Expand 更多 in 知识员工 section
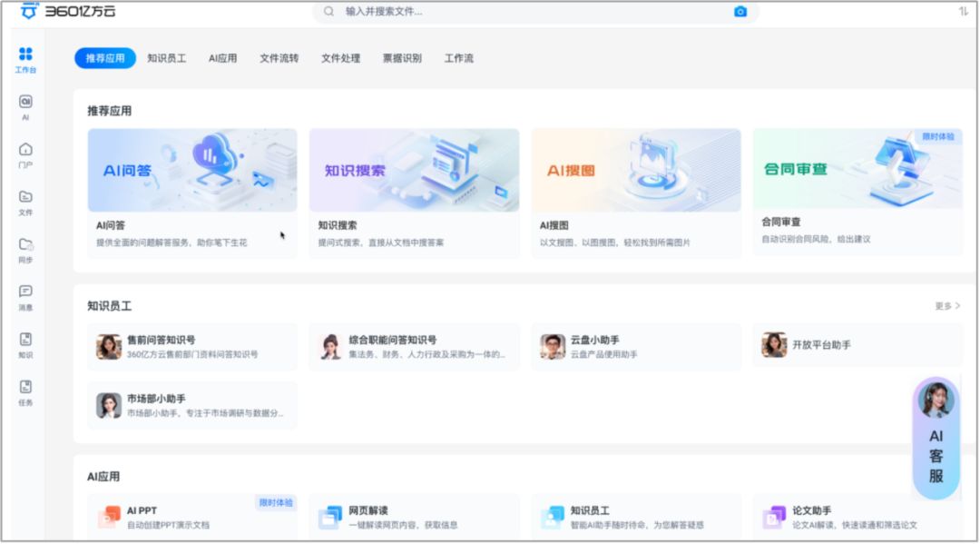Viewport: 980px width, 544px height. click(947, 306)
